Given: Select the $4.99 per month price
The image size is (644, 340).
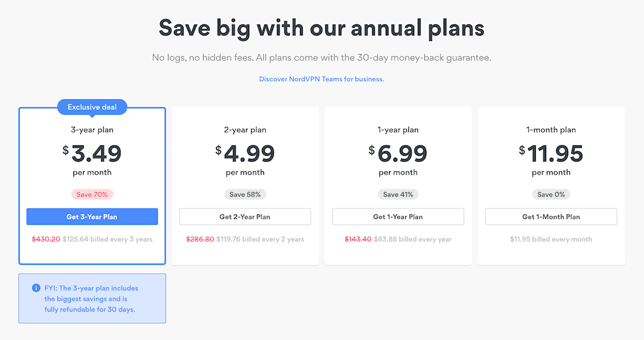Looking at the screenshot, I should click(x=245, y=154).
